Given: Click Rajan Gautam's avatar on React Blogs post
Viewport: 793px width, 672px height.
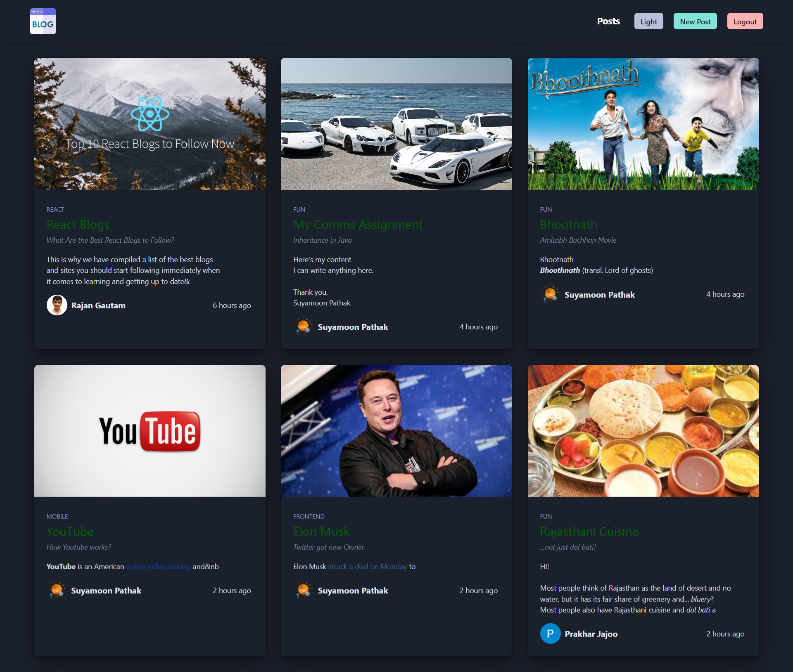Looking at the screenshot, I should pos(57,305).
